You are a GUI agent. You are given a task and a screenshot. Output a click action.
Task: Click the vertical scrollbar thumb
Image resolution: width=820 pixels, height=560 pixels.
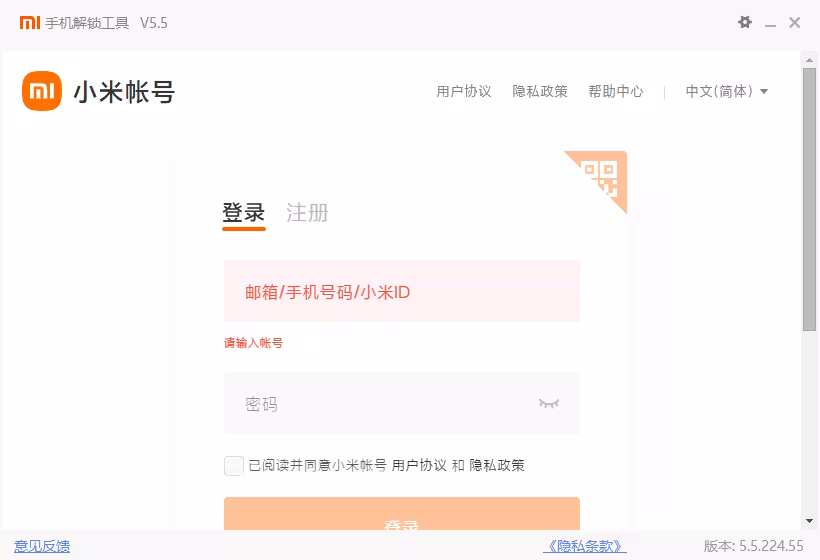[809, 200]
